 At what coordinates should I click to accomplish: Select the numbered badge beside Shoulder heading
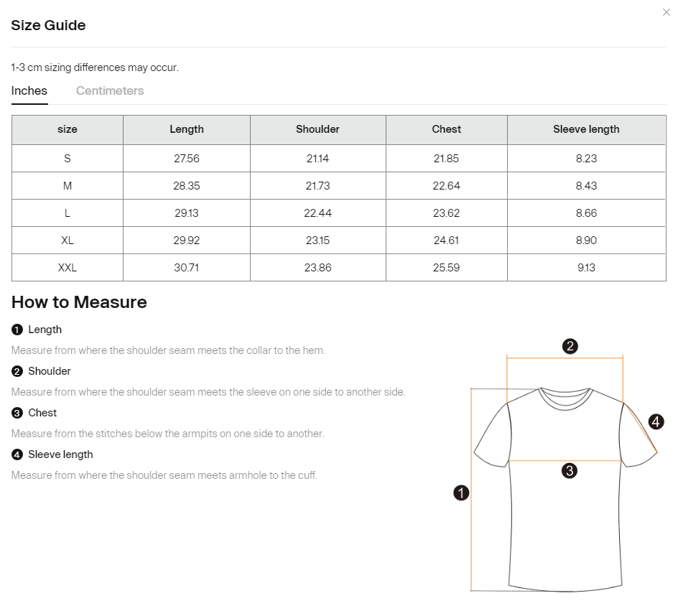click(x=17, y=371)
